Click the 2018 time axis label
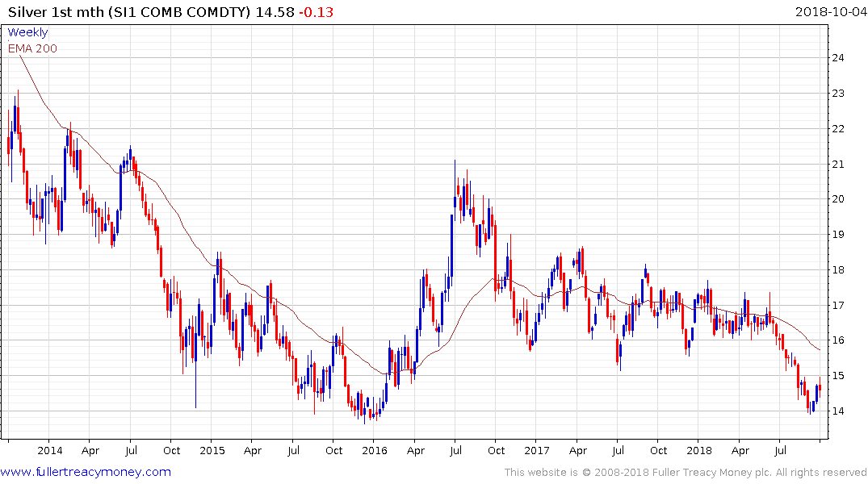The width and height of the screenshot is (868, 484). coord(698,450)
